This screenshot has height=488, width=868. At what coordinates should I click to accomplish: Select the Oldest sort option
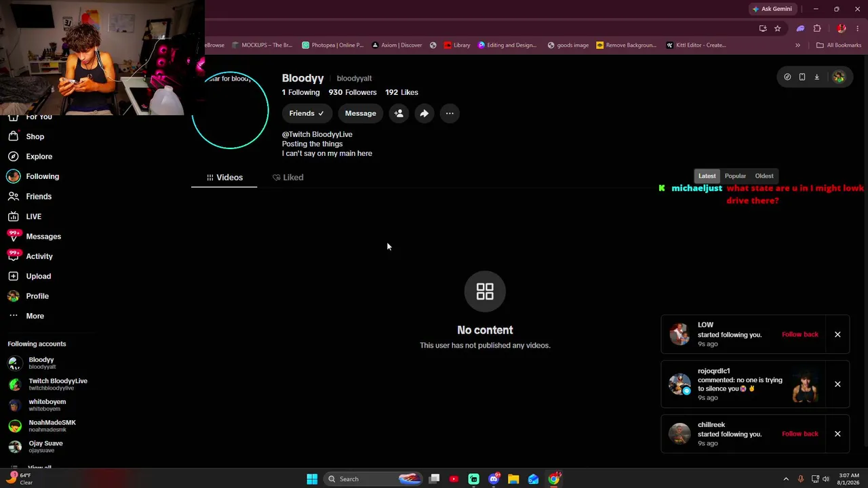click(764, 176)
